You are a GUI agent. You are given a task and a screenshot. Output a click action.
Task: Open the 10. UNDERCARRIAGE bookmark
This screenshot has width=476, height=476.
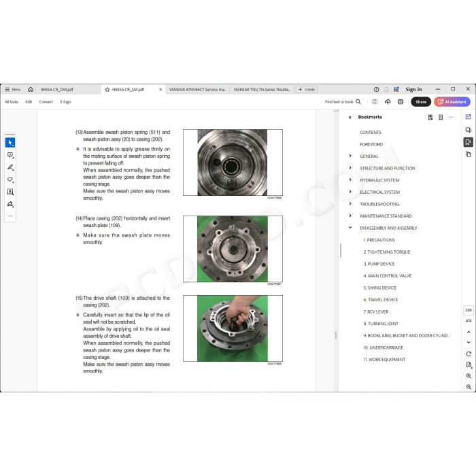(383, 347)
